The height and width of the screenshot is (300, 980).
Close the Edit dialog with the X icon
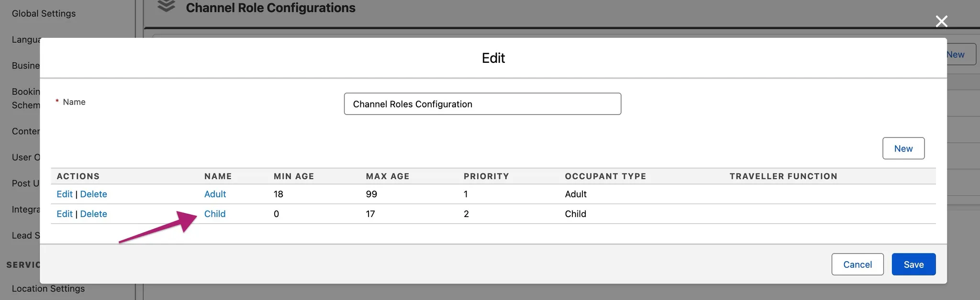coord(941,21)
